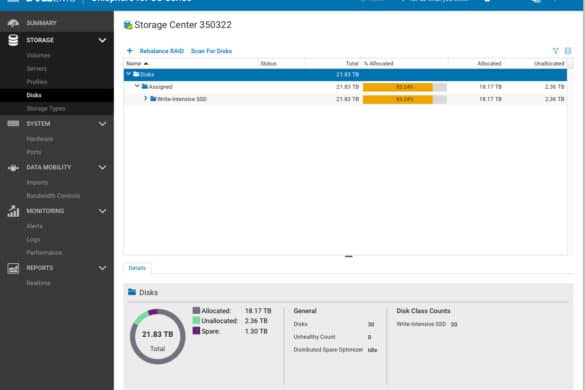
Task: Sort by the Allocated column header
Action: (x=489, y=63)
